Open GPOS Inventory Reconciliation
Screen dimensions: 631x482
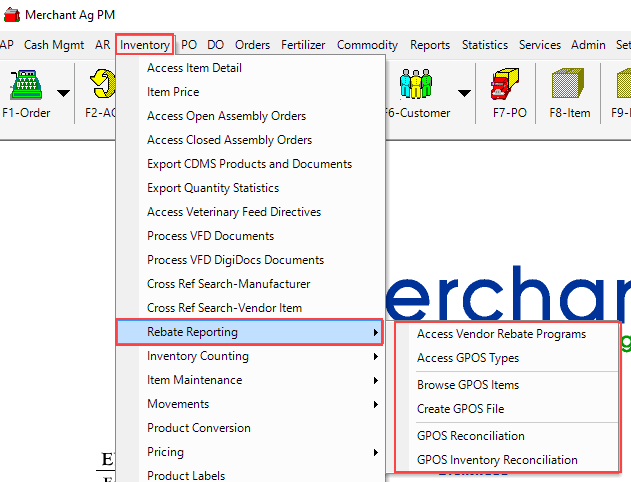pyautogui.click(x=497, y=460)
